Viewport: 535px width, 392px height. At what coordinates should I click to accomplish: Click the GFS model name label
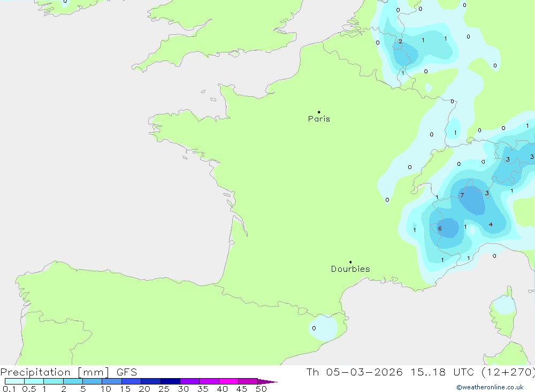(x=127, y=372)
